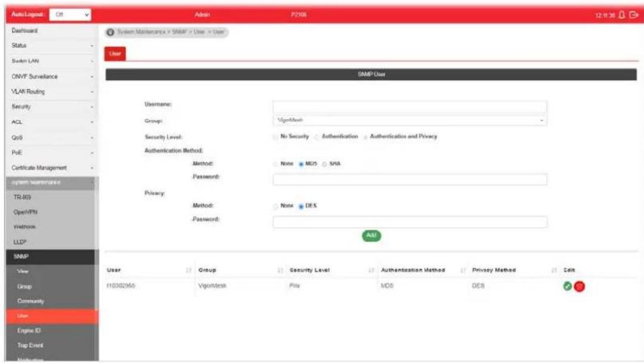The height and width of the screenshot is (363, 644).
Task: Select None authentication method radio
Action: [275, 164]
